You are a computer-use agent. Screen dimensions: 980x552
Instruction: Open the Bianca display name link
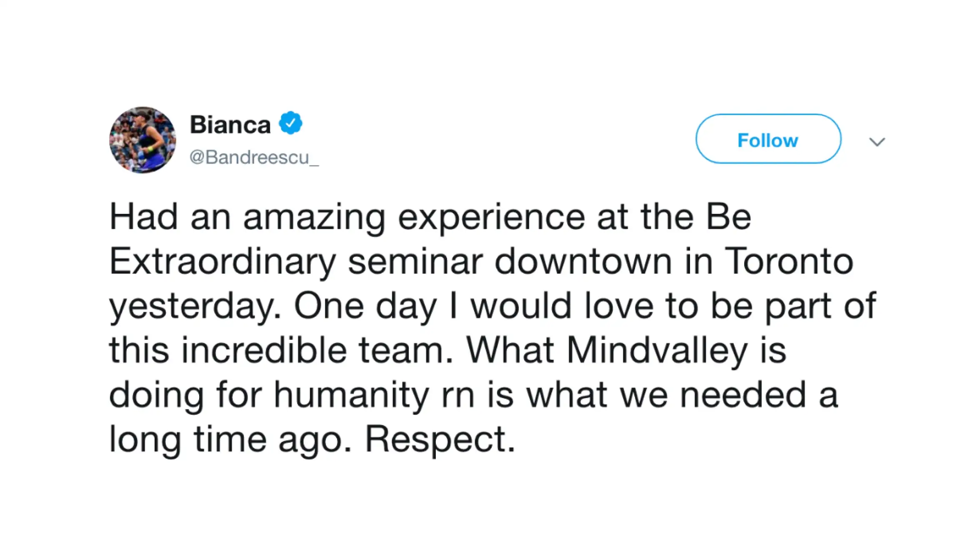230,125
